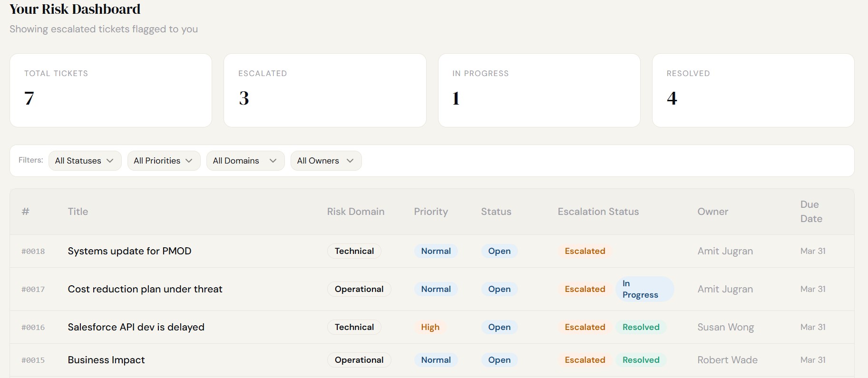Click the Status column header
Viewport: 868px width, 378px height.
(x=496, y=212)
